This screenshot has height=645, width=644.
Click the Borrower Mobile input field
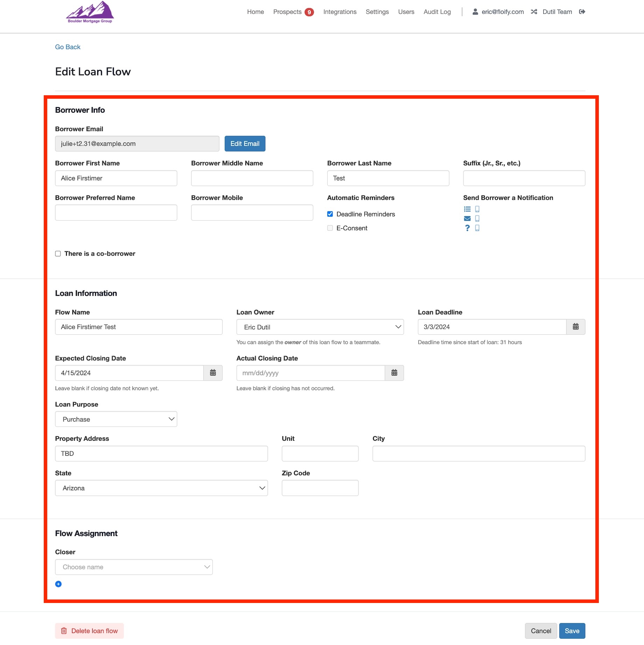252,213
